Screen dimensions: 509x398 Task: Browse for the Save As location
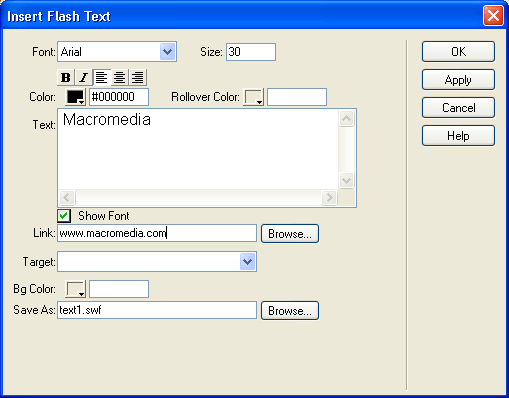(x=290, y=311)
